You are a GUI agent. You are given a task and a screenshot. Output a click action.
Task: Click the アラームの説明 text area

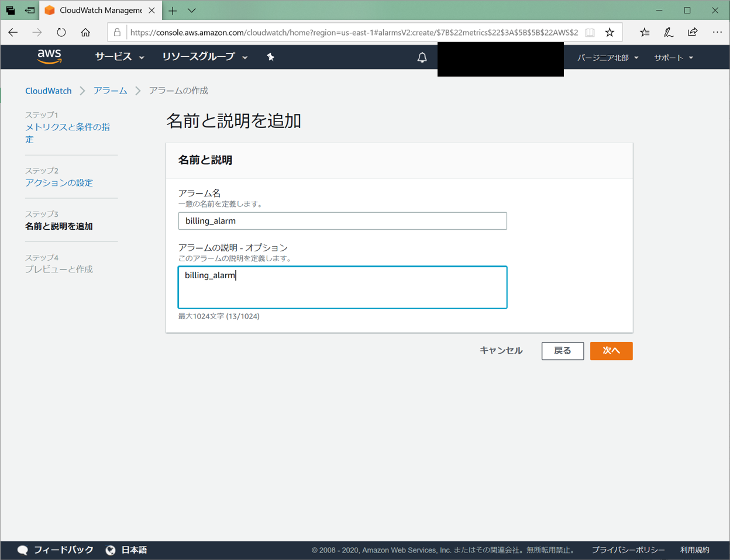(342, 287)
